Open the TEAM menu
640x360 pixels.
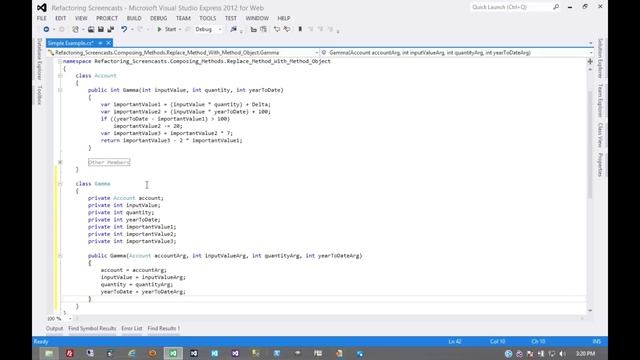[x=183, y=18]
